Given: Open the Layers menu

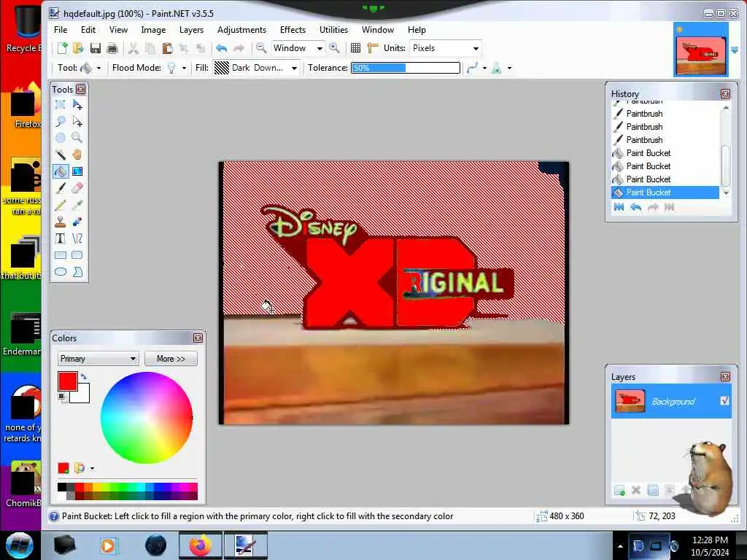Looking at the screenshot, I should point(191,29).
